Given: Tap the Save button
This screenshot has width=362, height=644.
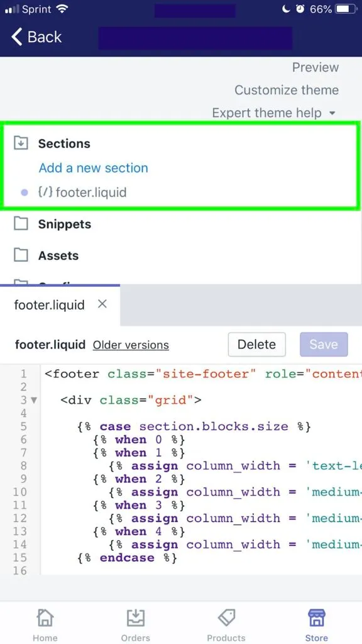Looking at the screenshot, I should tap(324, 345).
